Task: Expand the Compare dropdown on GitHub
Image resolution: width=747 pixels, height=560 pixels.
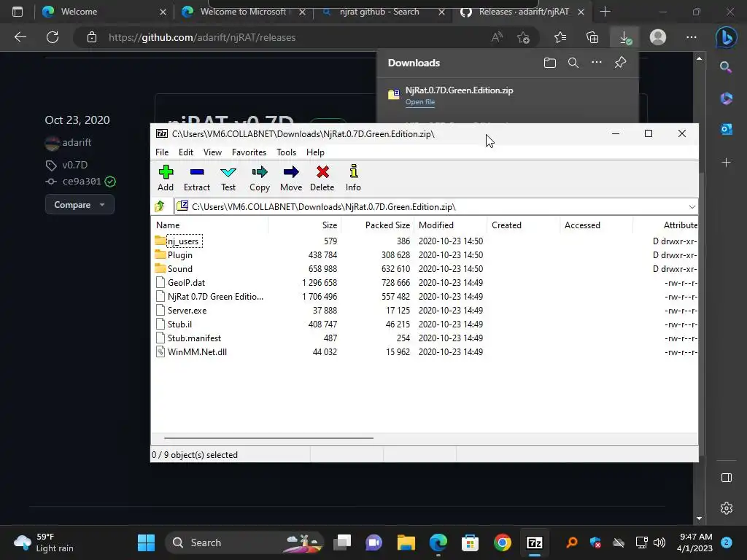Action: (x=80, y=205)
